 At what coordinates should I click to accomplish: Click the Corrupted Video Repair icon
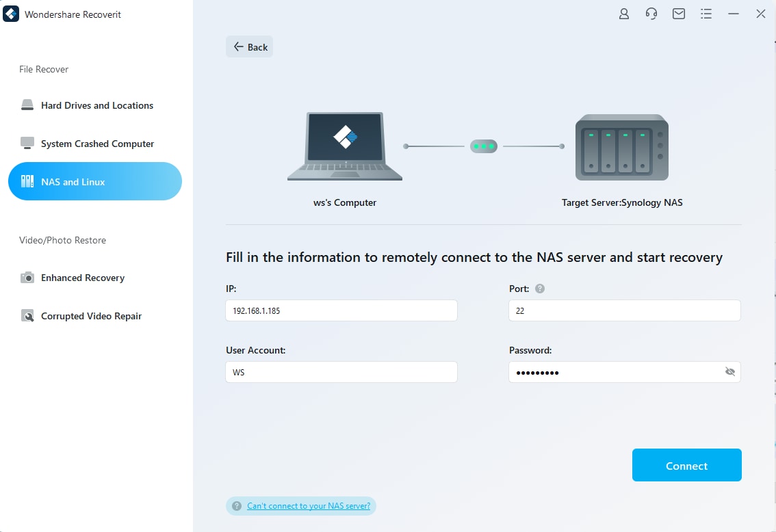coord(27,316)
